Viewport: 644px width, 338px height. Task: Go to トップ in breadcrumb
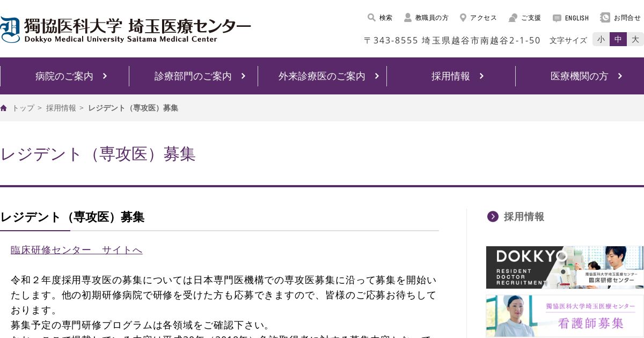click(x=23, y=108)
